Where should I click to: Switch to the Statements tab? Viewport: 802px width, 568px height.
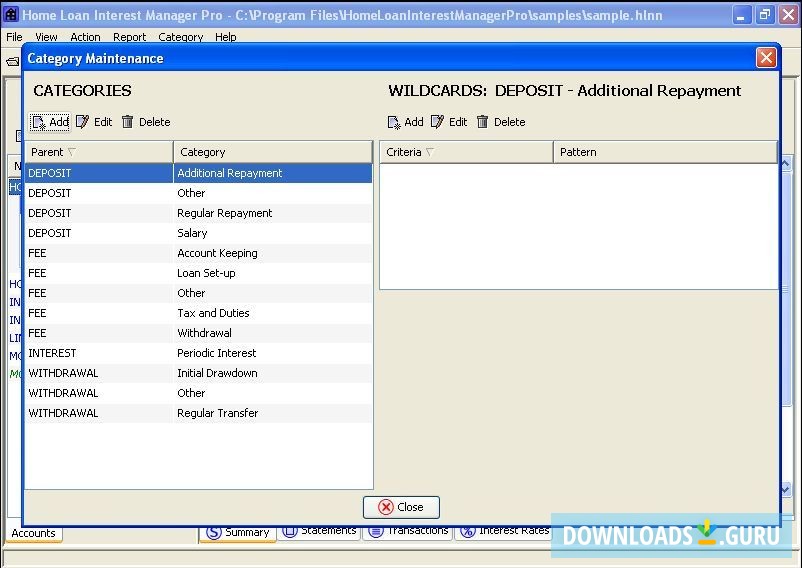[x=319, y=532]
